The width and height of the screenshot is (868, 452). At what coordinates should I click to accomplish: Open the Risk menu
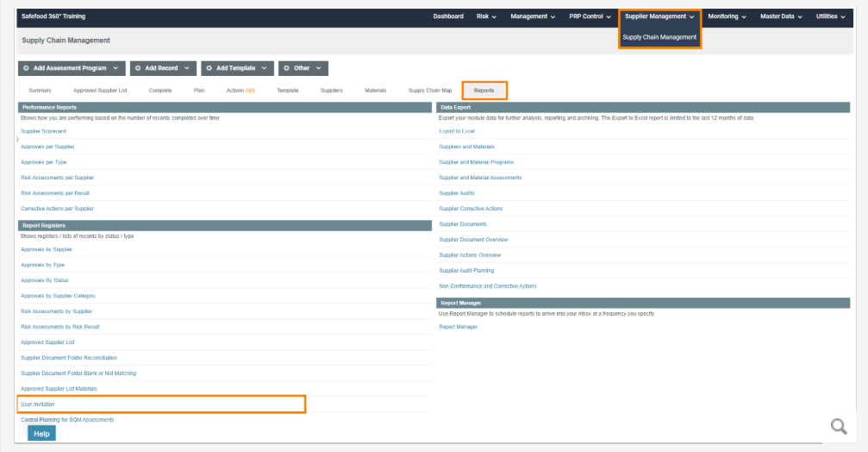point(486,16)
